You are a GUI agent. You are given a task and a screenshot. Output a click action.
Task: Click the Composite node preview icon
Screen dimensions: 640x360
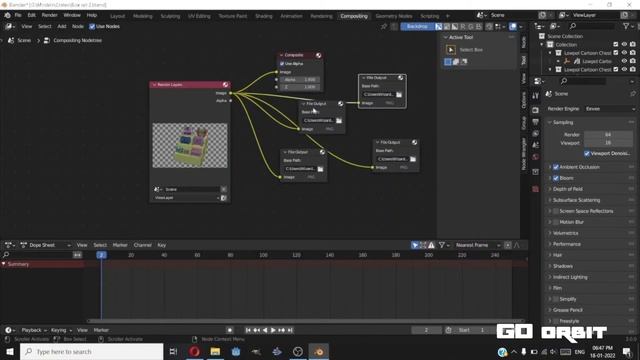click(318, 55)
